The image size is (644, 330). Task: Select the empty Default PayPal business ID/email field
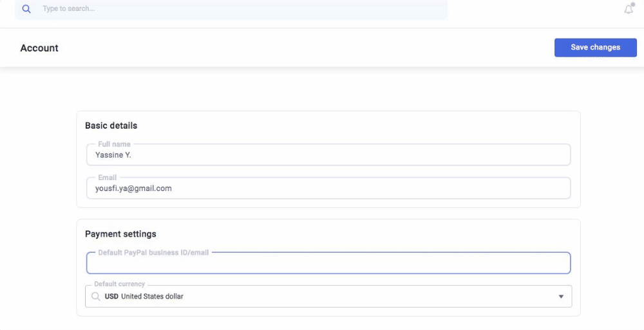328,263
